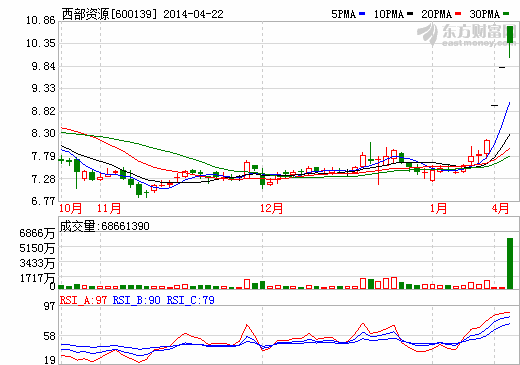
Task: Click the RSI_C:79 indicator label
Action: tap(191, 300)
